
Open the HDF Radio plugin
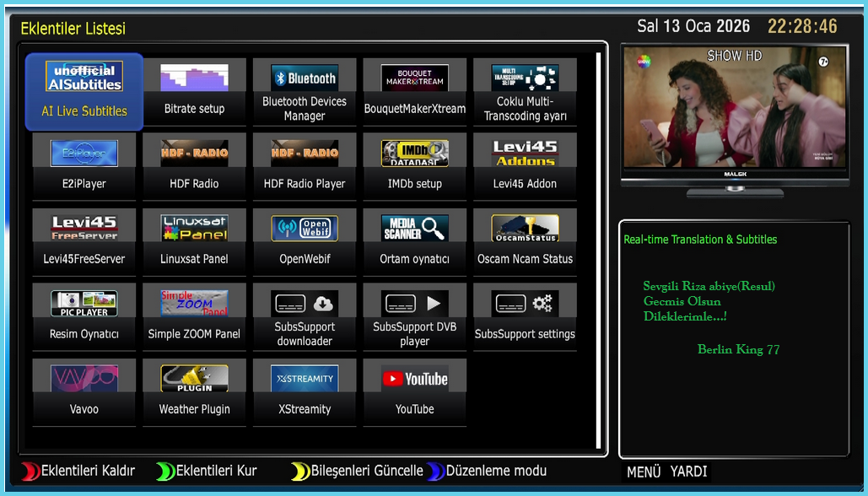194,167
